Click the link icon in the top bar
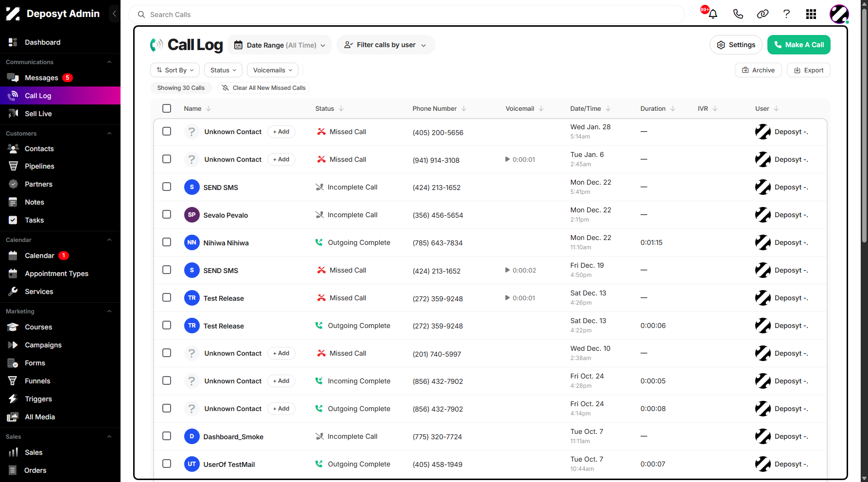This screenshot has height=482, width=868. click(x=763, y=14)
